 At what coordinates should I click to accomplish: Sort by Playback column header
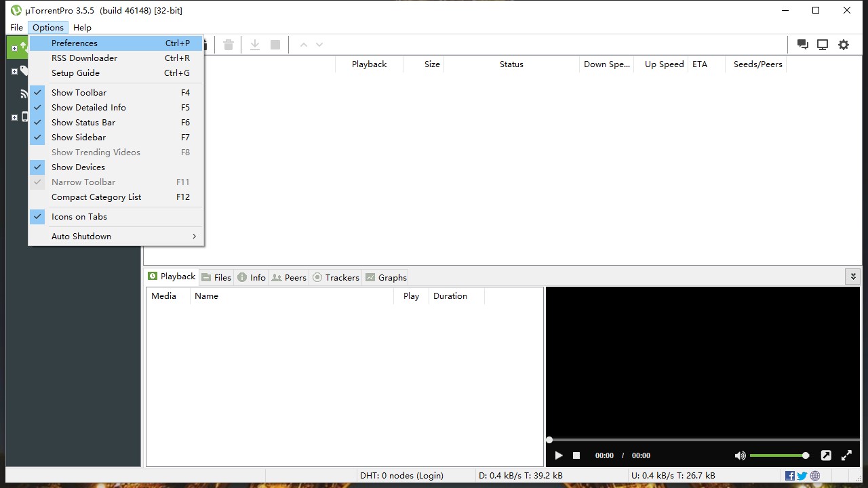(x=369, y=64)
